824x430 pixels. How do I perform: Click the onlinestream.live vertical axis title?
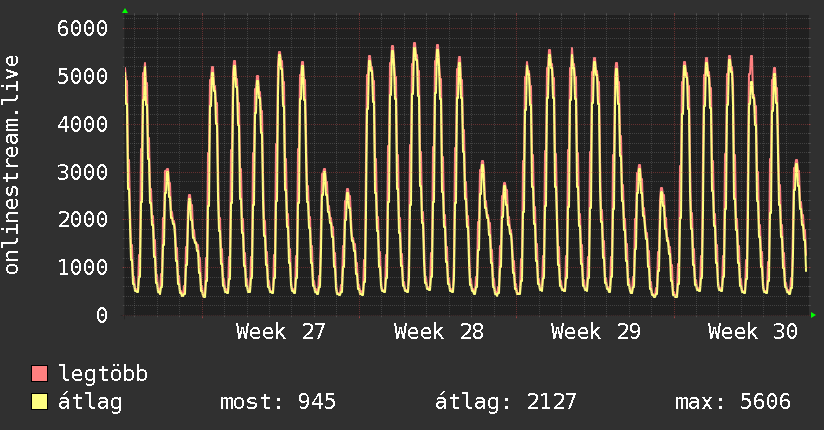11,165
